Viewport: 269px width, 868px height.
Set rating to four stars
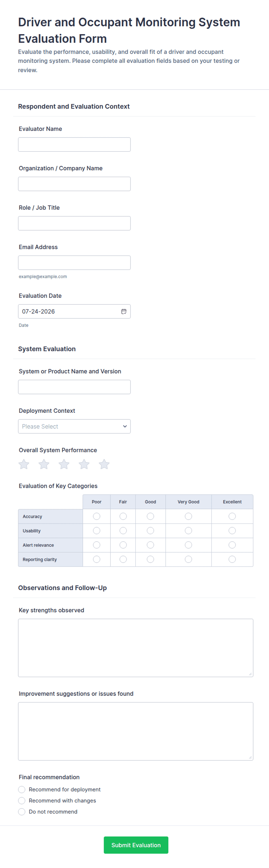tap(84, 464)
